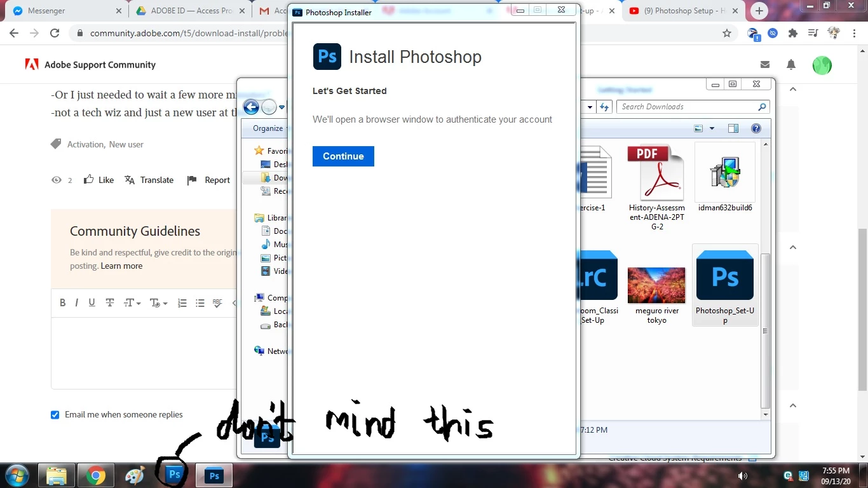The width and height of the screenshot is (868, 488).
Task: Bookmark this page with the star icon
Action: click(727, 33)
